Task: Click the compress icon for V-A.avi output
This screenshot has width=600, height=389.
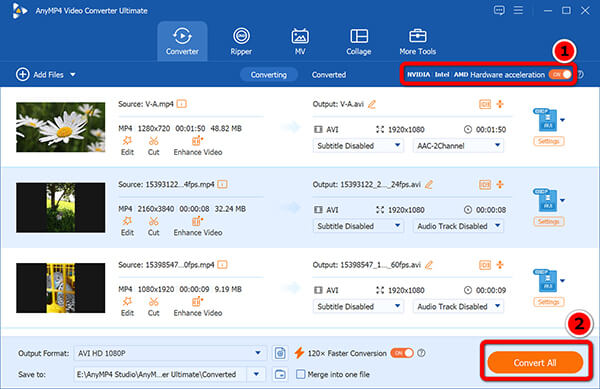Action: tap(500, 104)
